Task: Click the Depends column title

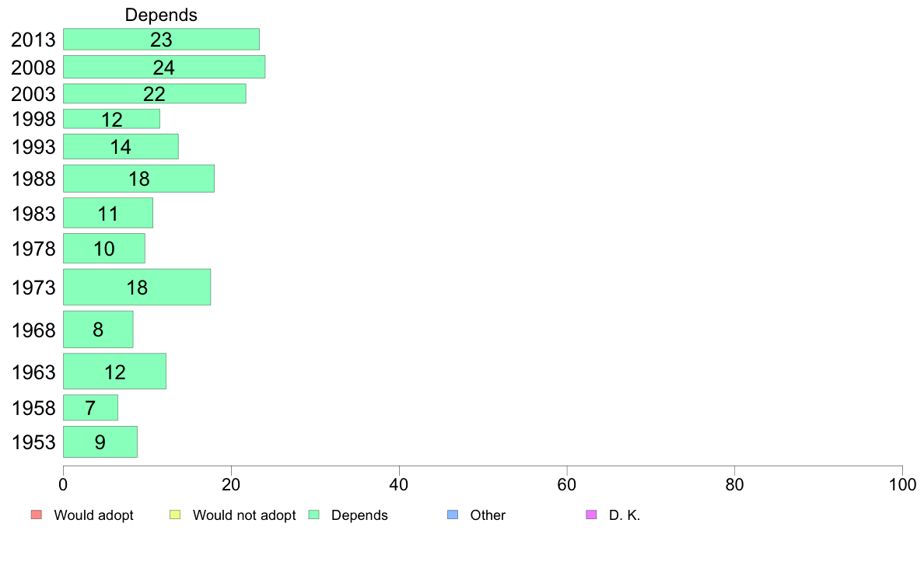Action: [x=161, y=15]
